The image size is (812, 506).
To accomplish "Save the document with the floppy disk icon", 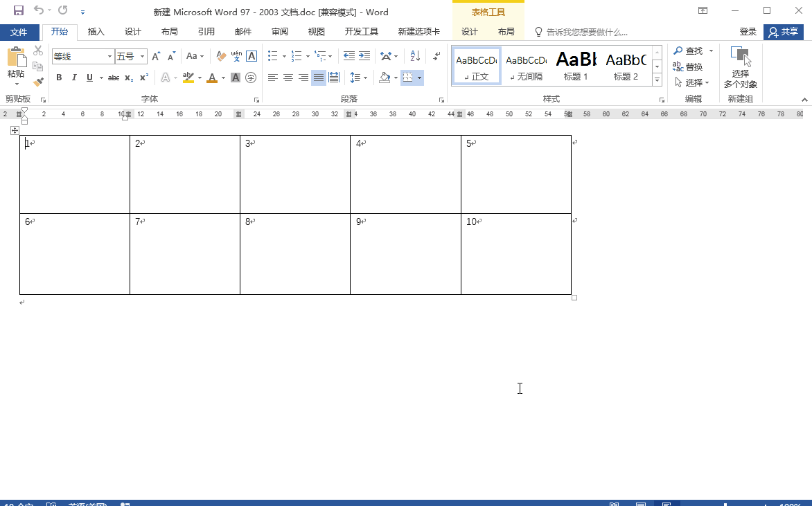I will coord(18,10).
